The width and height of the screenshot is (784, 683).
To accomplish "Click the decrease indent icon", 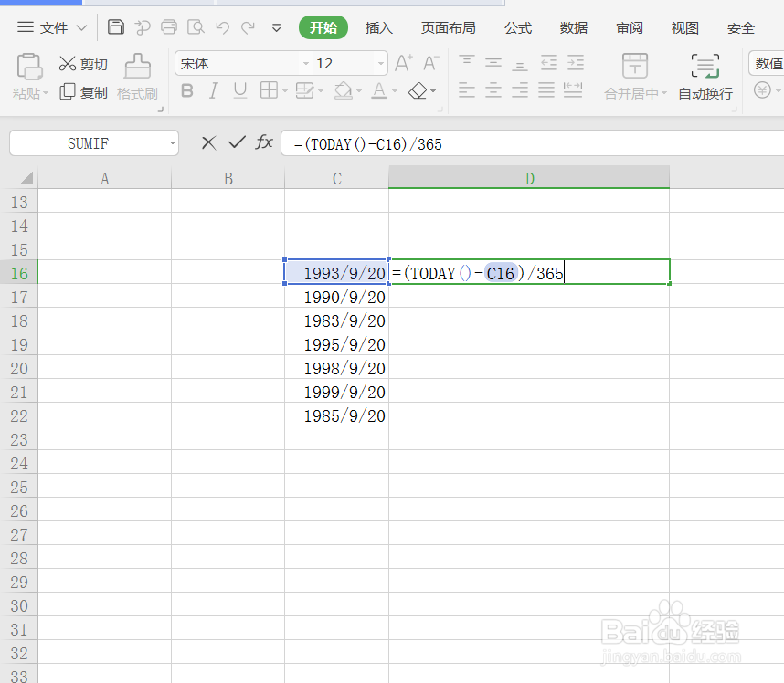I will pos(548,63).
